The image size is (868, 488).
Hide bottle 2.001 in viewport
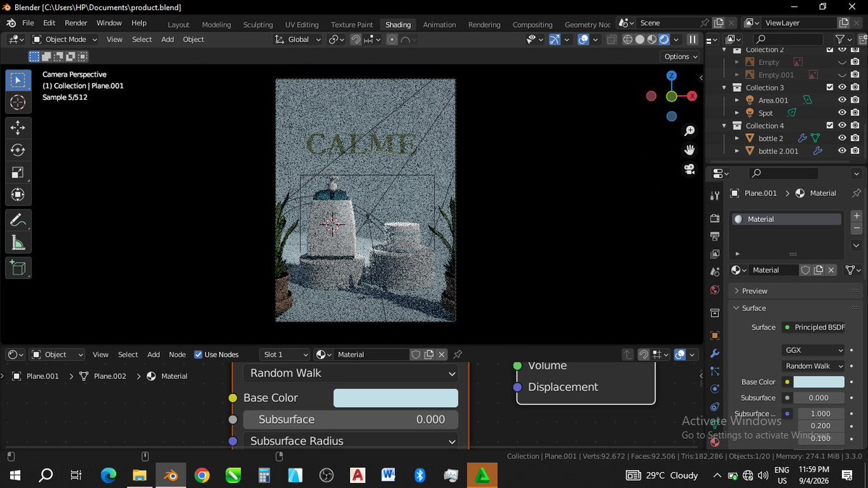pos(842,151)
